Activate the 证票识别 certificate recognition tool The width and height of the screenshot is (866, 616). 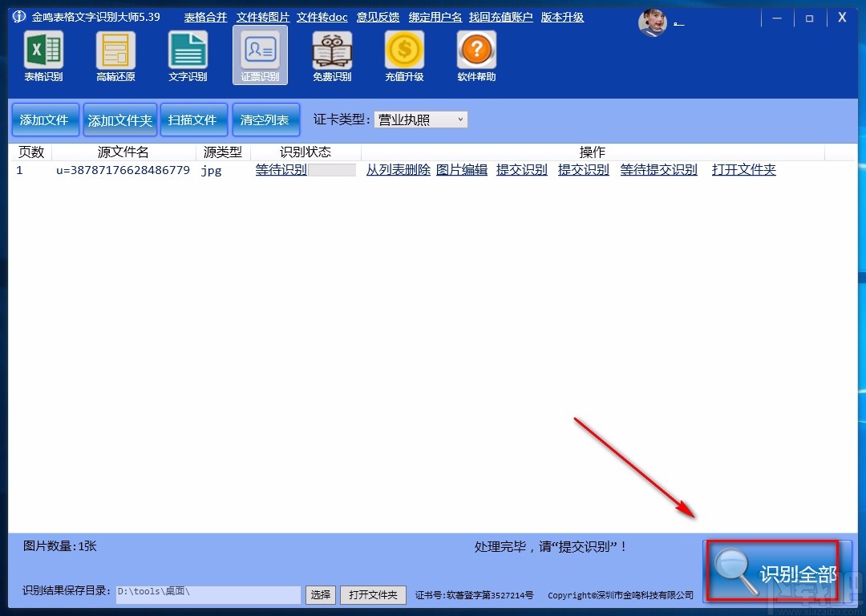click(x=260, y=55)
